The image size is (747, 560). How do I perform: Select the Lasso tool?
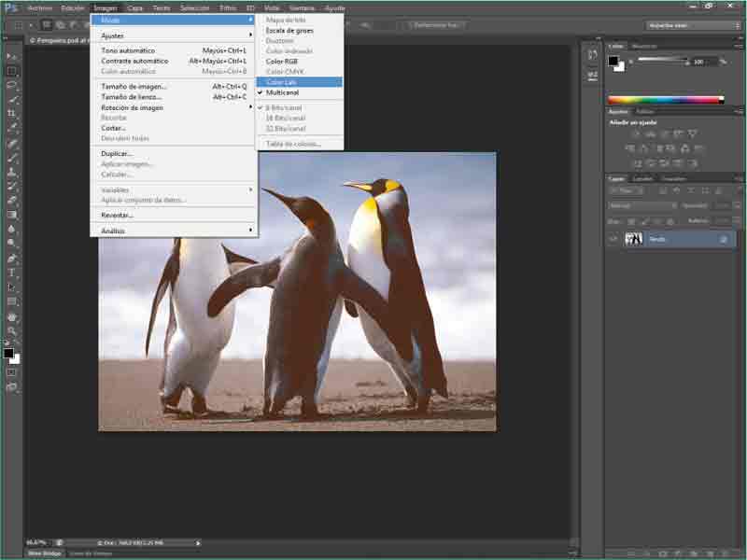[x=12, y=84]
